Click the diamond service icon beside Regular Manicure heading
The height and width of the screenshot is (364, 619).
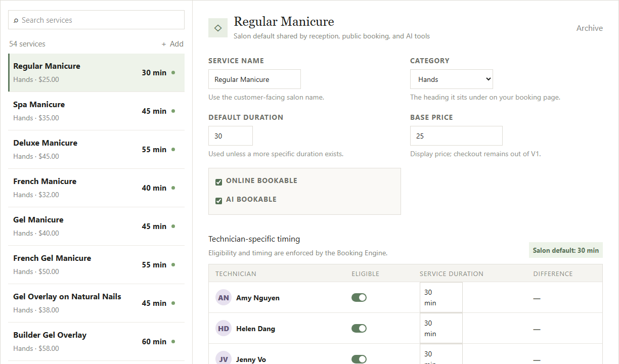click(x=218, y=28)
